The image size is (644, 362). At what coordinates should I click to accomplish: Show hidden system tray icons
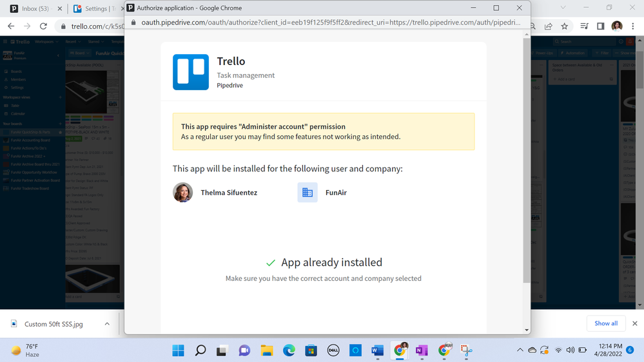[x=520, y=350]
